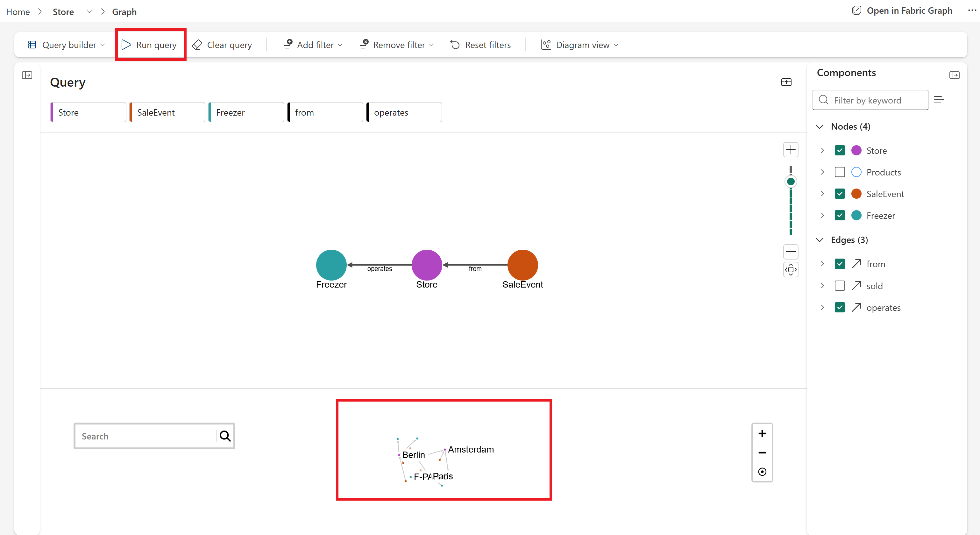Screen dimensions: 980x535
Task: Open the Remove filter dropdown
Action: tap(431, 45)
